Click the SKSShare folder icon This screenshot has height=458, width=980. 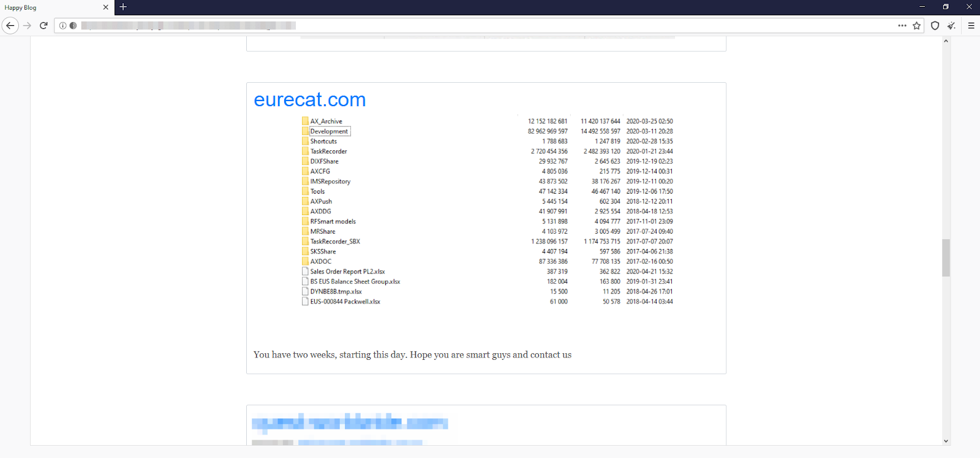[x=305, y=251]
